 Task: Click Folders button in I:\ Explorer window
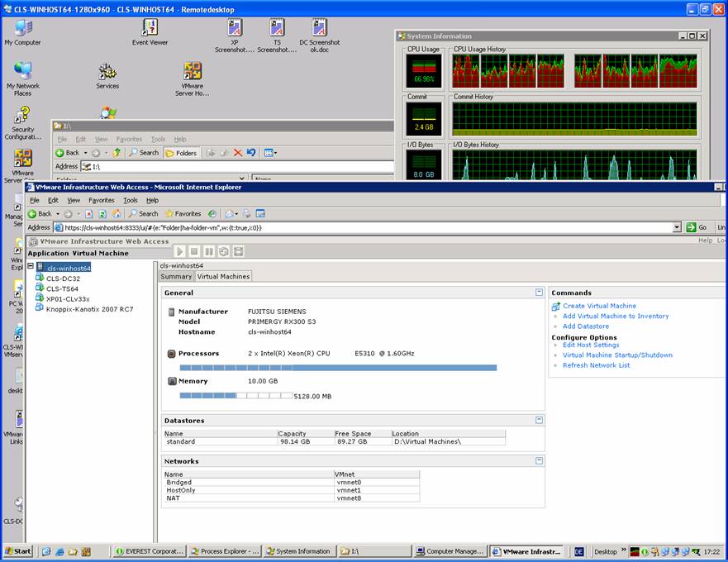(x=182, y=153)
